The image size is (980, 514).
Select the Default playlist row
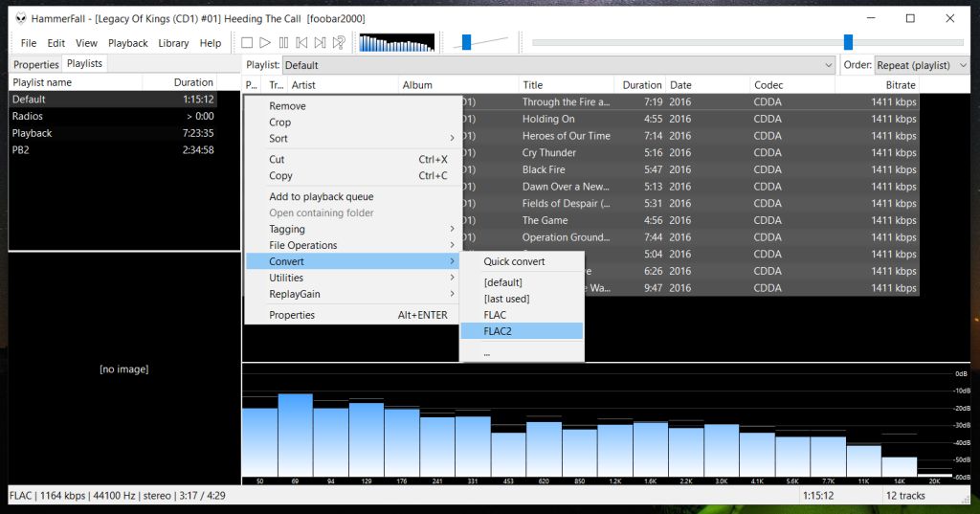click(x=114, y=99)
